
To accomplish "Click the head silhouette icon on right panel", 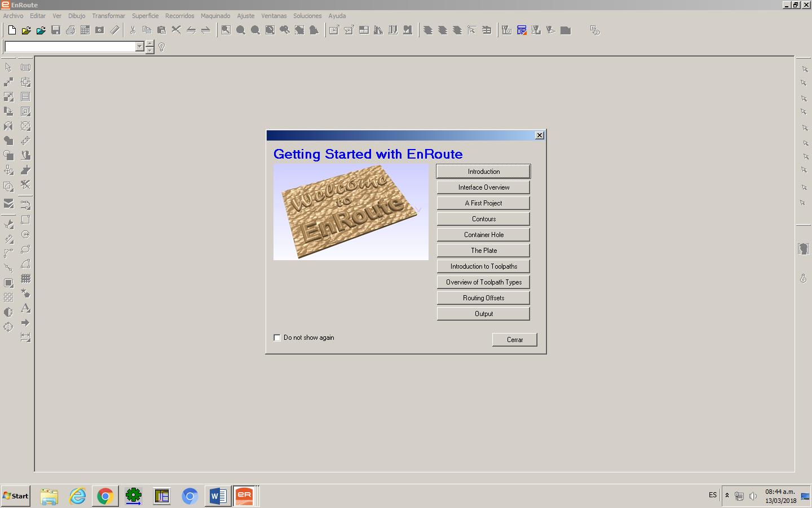I will click(804, 249).
